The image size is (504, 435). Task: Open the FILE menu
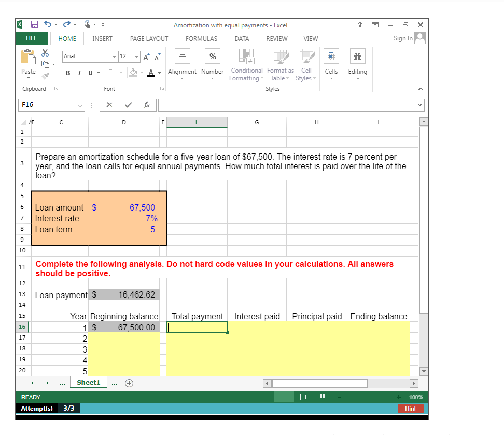(x=32, y=38)
